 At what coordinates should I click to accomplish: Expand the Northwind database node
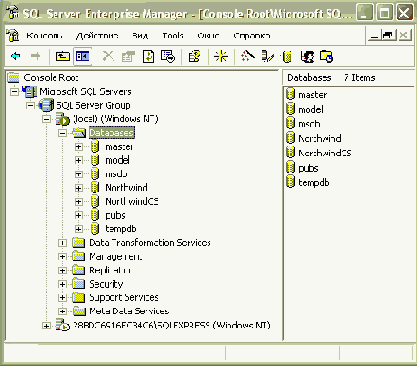point(78,188)
